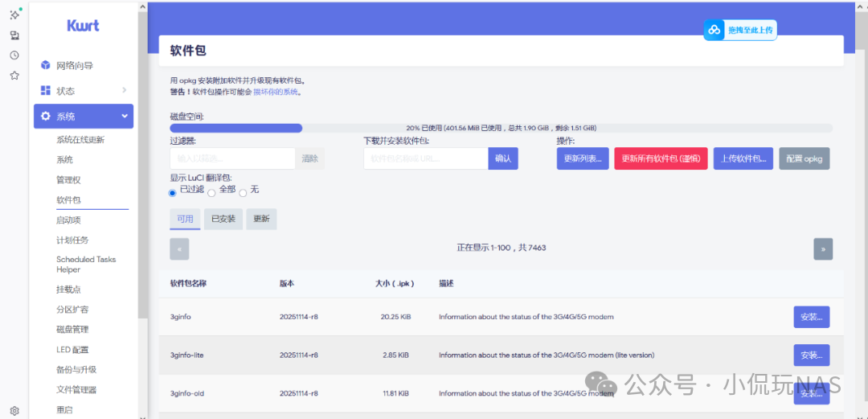This screenshot has height=419, width=868.
Task: Click the 软件包名称 column header
Action: tap(189, 283)
